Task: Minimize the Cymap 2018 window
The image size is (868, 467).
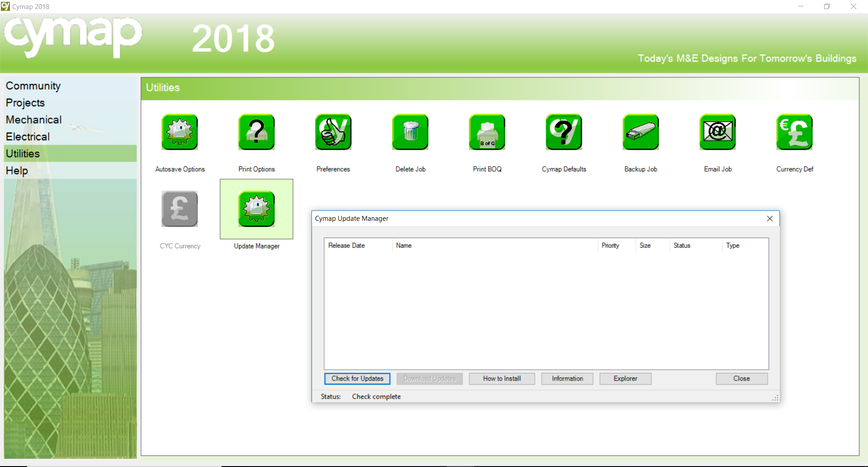Action: click(801, 6)
